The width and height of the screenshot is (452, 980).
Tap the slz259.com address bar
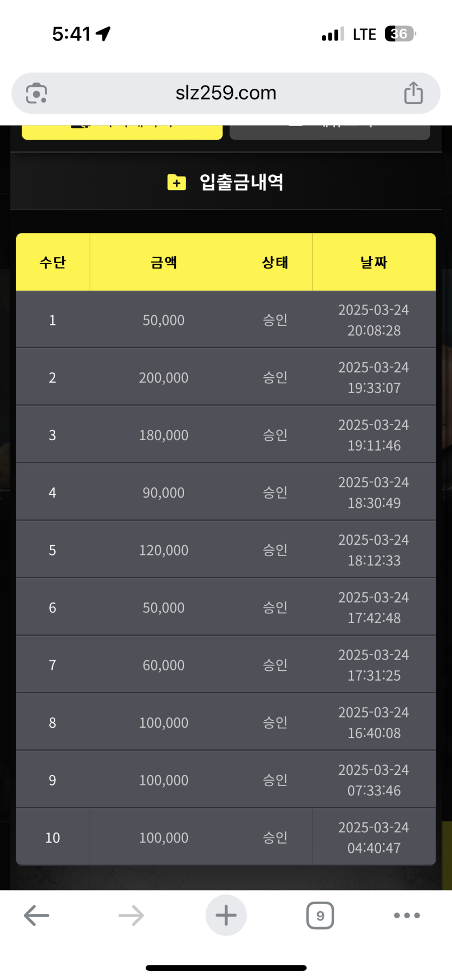(x=226, y=93)
